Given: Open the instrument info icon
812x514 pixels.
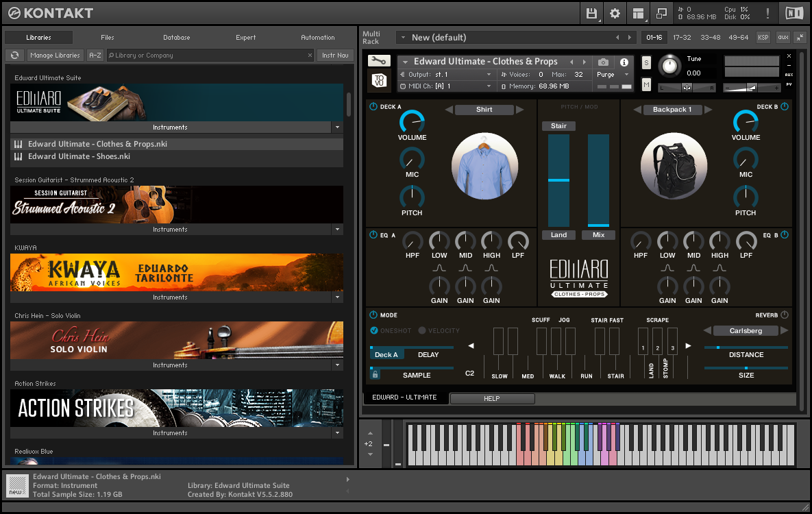Looking at the screenshot, I should (x=624, y=62).
